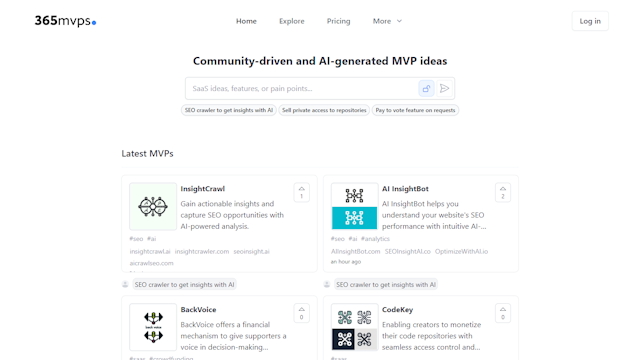
Task: Open the Home menu item
Action: 246,21
